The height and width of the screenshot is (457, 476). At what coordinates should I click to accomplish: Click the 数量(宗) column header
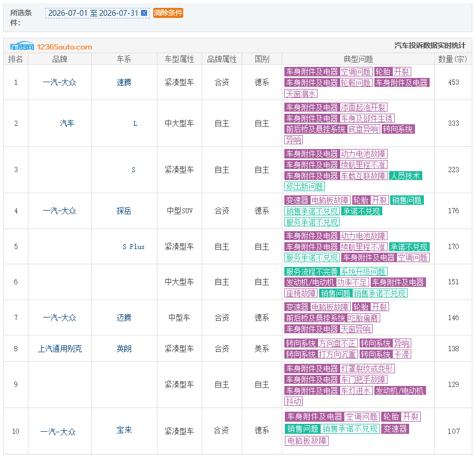pos(452,59)
